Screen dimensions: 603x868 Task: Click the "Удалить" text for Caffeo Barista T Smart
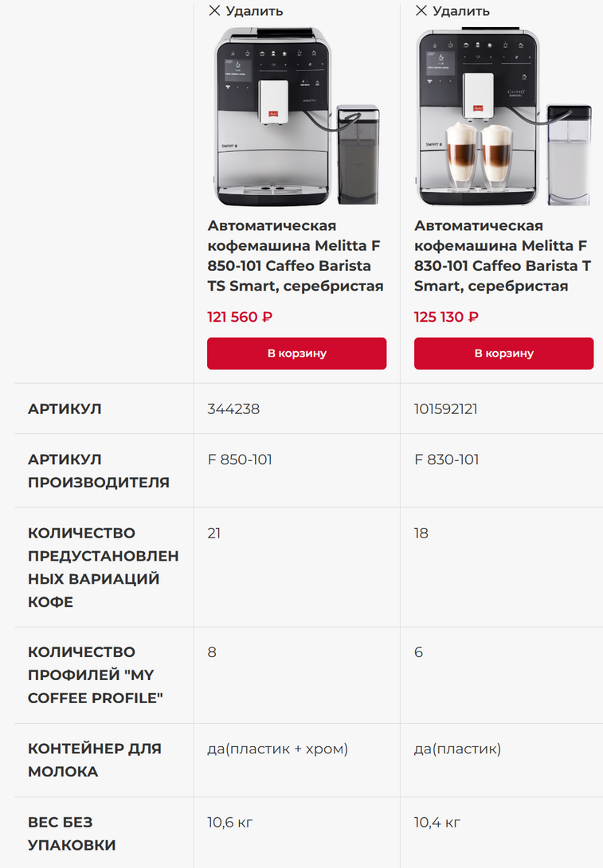tap(461, 11)
